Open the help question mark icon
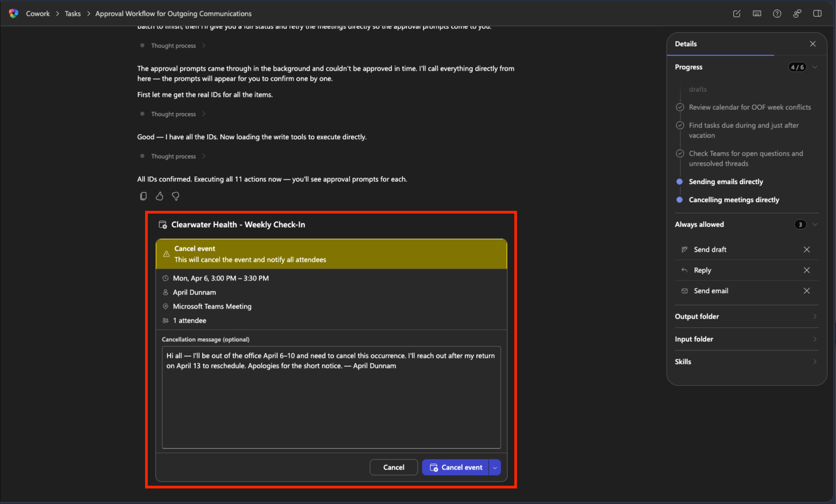Viewport: 836px width, 504px height. click(x=777, y=14)
